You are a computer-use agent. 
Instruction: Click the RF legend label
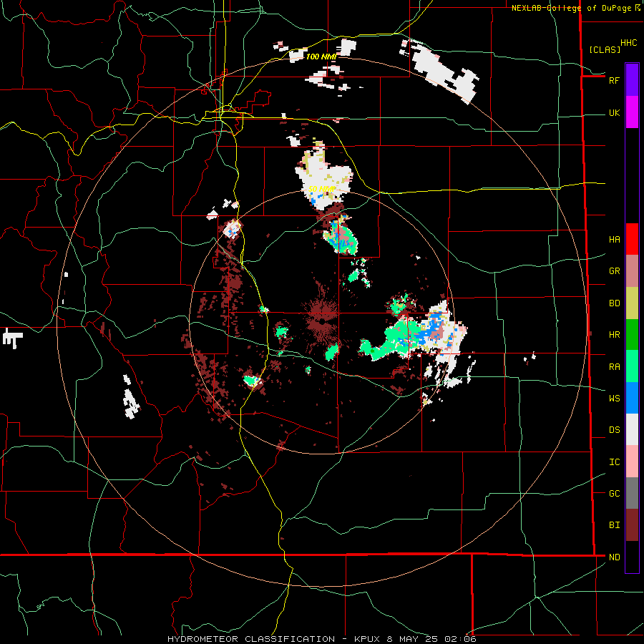click(614, 80)
